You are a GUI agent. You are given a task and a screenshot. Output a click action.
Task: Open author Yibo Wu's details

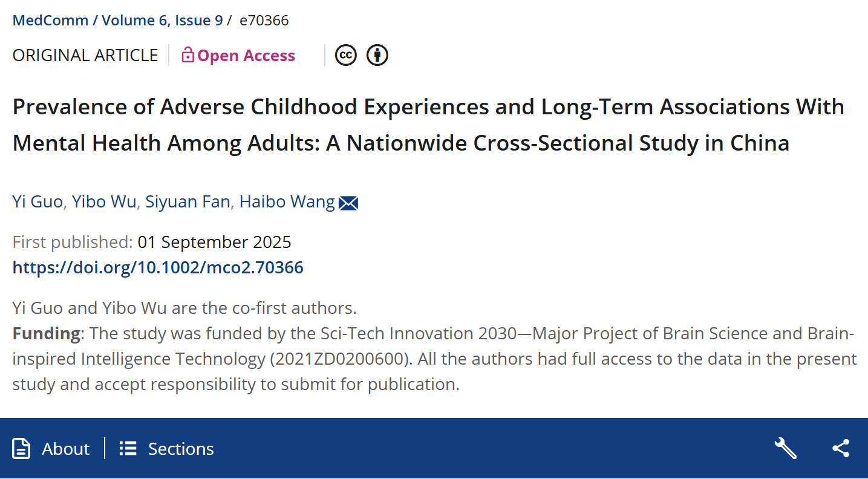coord(104,202)
